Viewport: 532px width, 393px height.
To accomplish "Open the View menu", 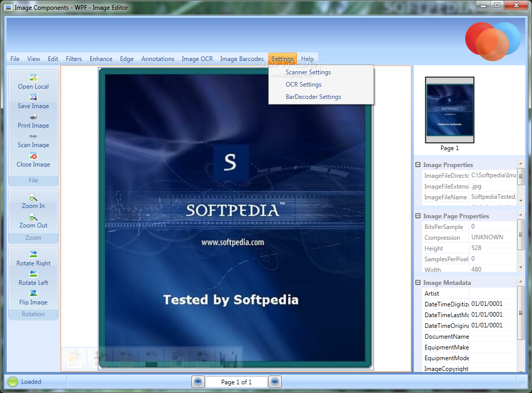I will pos(33,59).
